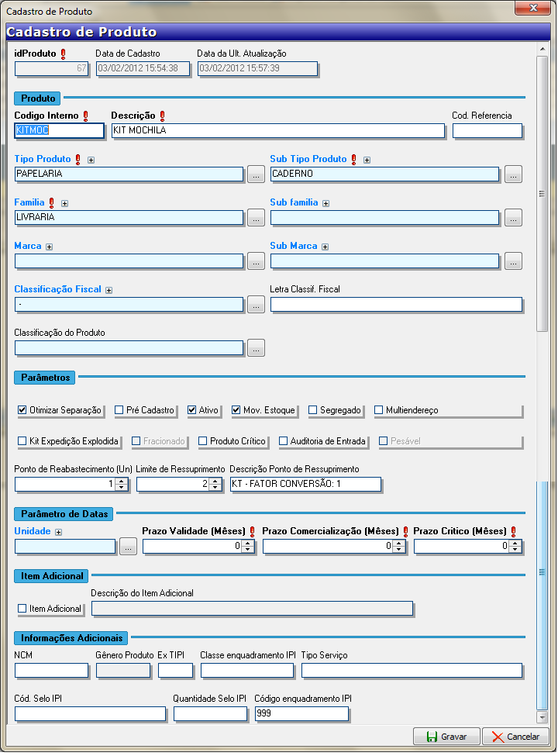Increase Ponto de Reabastecimento spinner value
Viewport: 558px width, 756px height.
122,482
